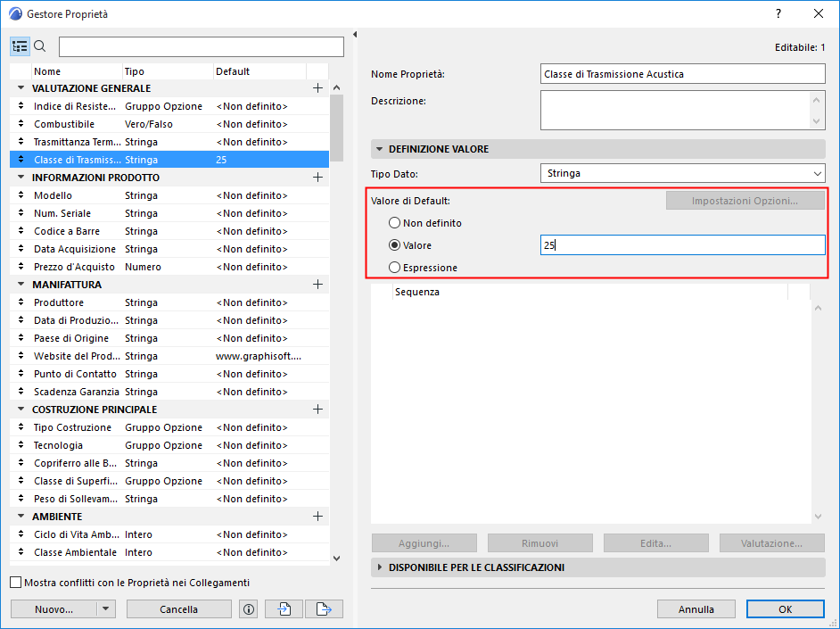
Task: Collapse the AMBIENTE group
Action: 21,517
